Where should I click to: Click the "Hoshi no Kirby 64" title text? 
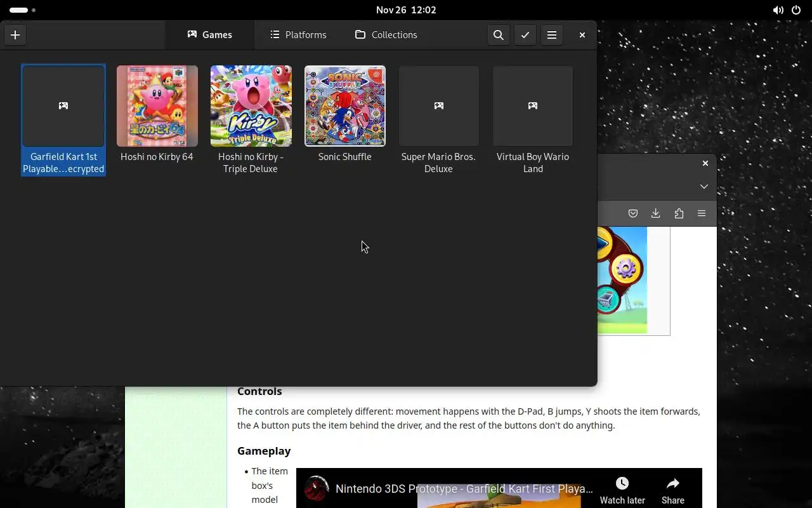tap(157, 157)
